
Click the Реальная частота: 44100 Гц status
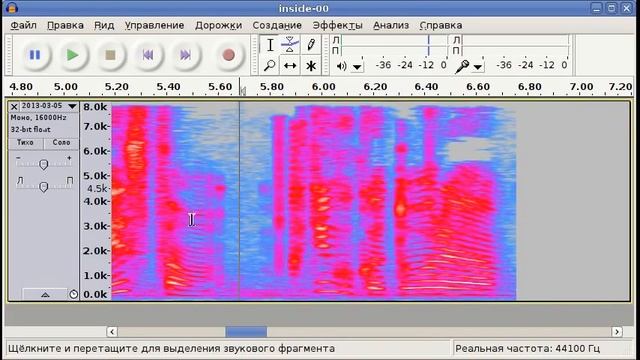click(527, 349)
